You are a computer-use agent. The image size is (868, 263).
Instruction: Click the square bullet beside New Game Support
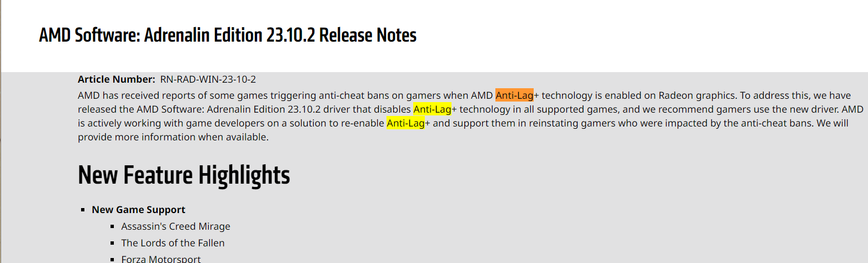pos(83,210)
